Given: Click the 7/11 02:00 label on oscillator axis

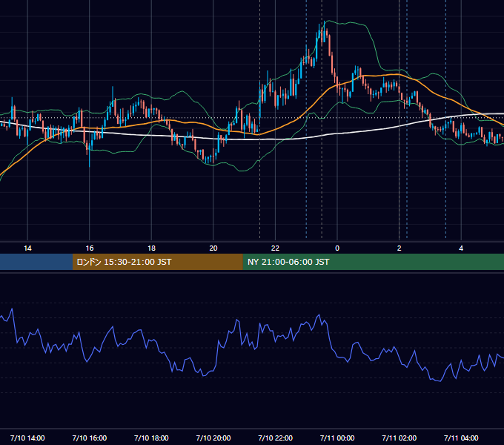Looking at the screenshot, I should coord(399,438).
